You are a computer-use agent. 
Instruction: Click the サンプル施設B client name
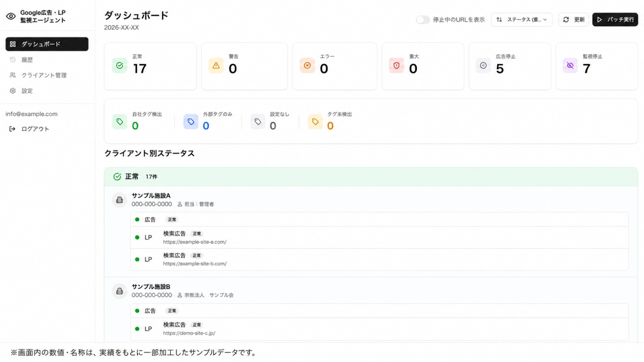(151, 287)
